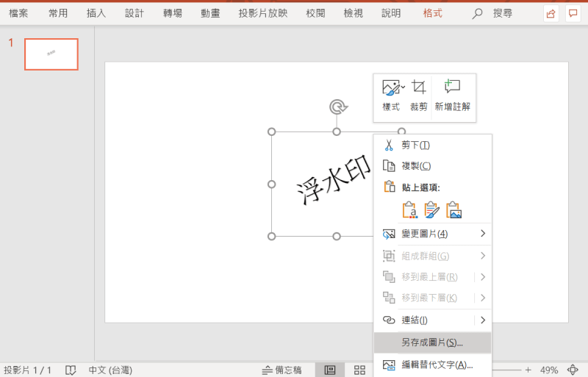Click the left-middle resize handle of picture

pos(271,184)
